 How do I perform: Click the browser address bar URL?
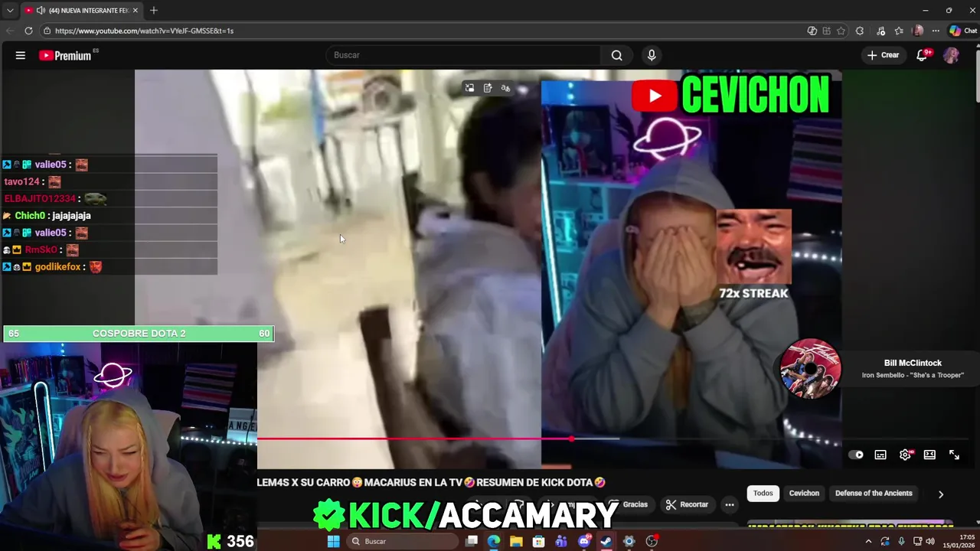pyautogui.click(x=144, y=31)
